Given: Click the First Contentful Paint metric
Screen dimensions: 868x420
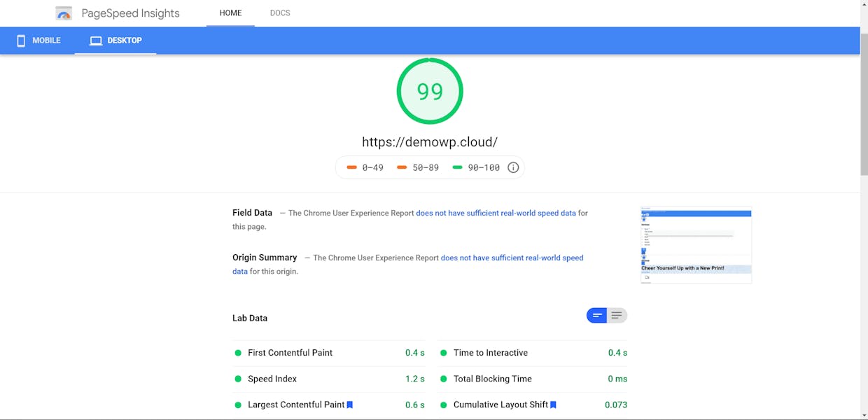Looking at the screenshot, I should (329, 353).
